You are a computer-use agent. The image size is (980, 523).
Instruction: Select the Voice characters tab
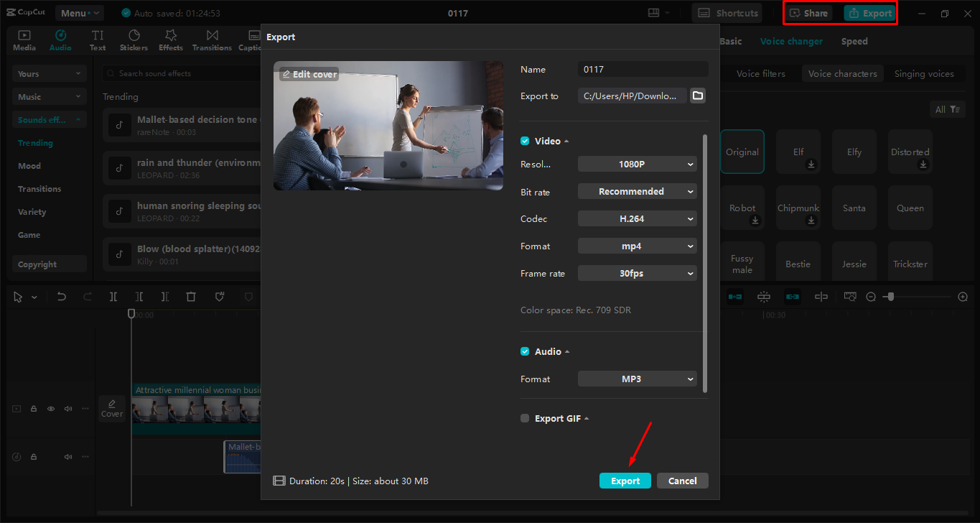click(x=843, y=73)
